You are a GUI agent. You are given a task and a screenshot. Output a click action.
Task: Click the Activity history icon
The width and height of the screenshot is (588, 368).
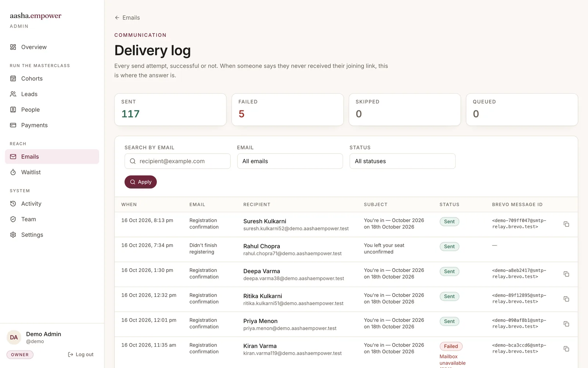pyautogui.click(x=13, y=204)
